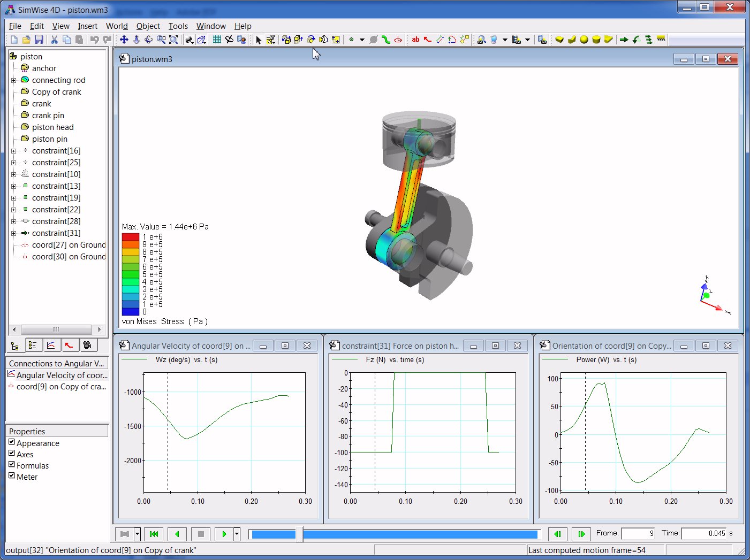This screenshot has height=560, width=750.
Task: Toggle the green grid display icon
Action: tap(217, 40)
